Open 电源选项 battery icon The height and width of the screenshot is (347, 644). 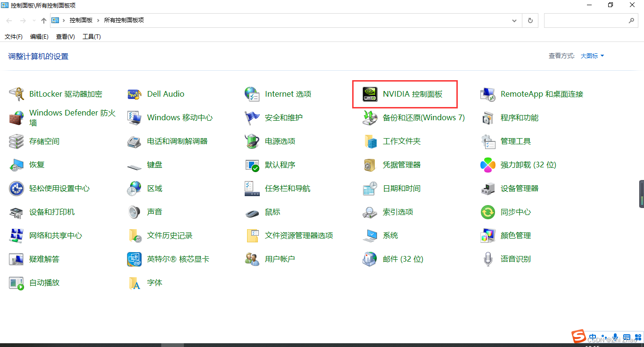coord(252,141)
